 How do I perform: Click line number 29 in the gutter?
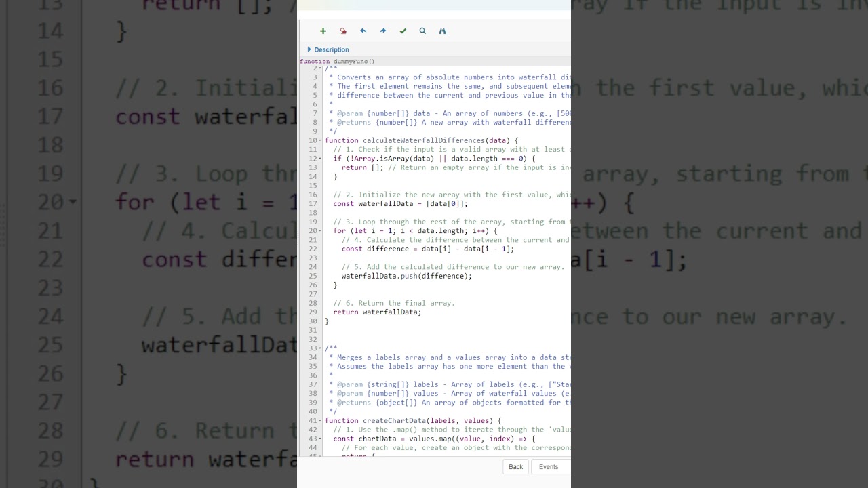[313, 312]
